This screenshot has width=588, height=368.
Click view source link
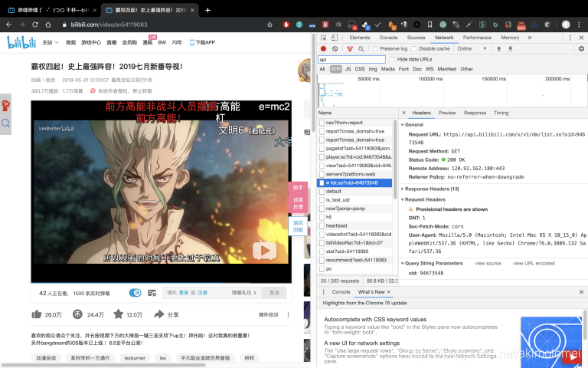click(488, 264)
